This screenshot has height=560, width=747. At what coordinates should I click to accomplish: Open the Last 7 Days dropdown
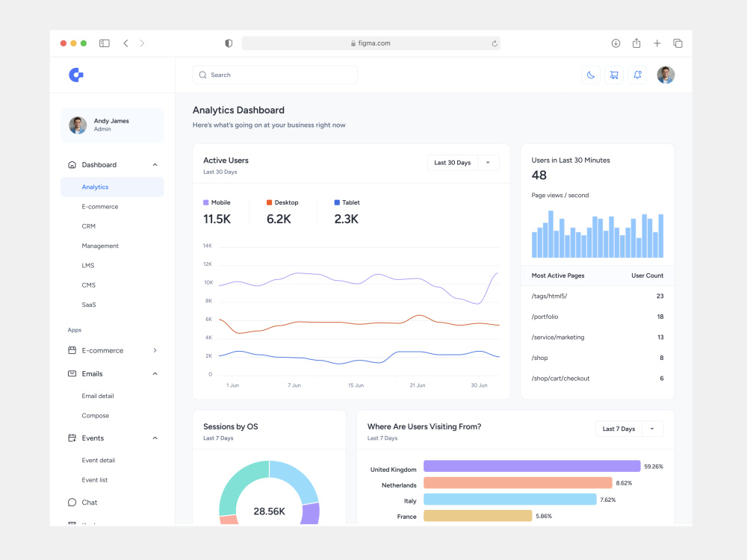coord(629,429)
